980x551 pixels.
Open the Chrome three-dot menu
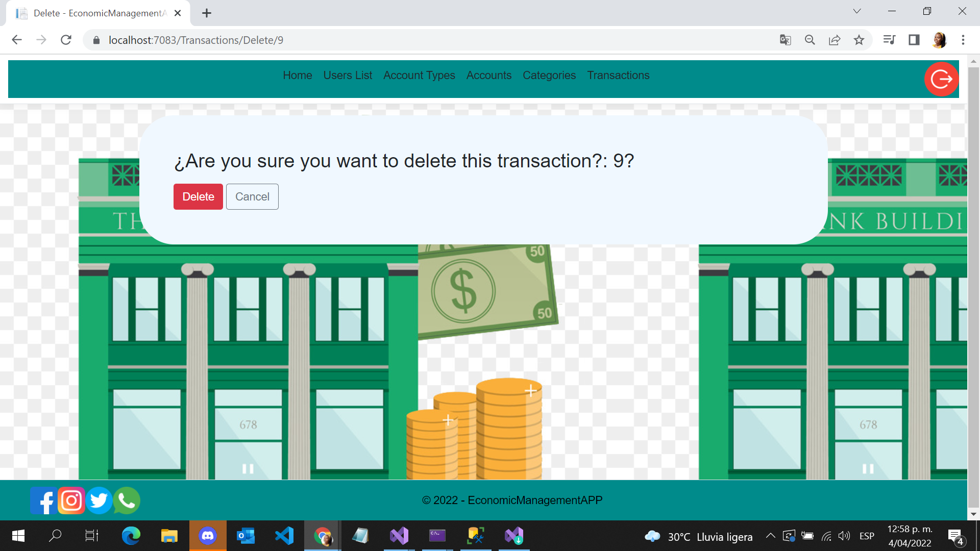[x=963, y=40]
